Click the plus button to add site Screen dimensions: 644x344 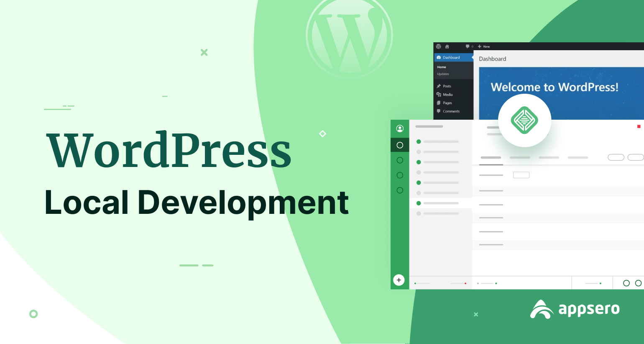[399, 280]
